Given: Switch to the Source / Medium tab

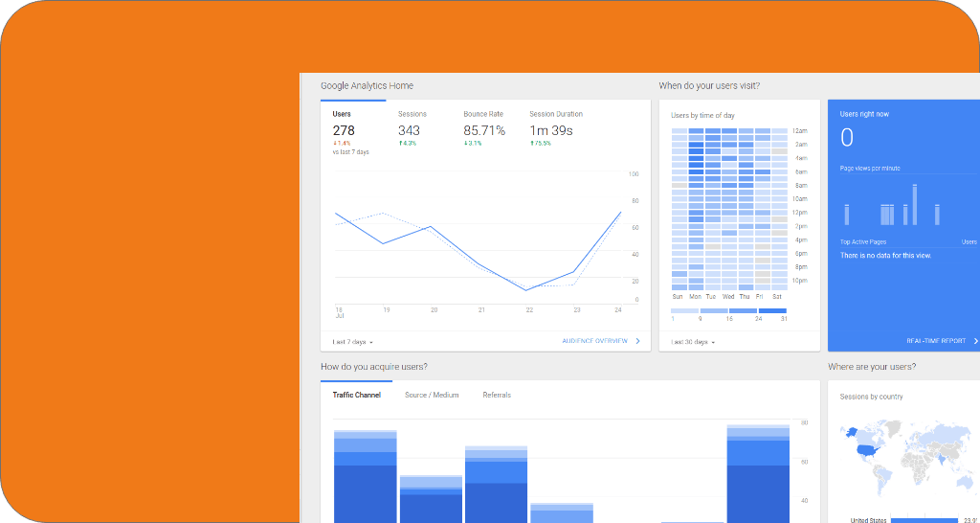Looking at the screenshot, I should pos(432,395).
